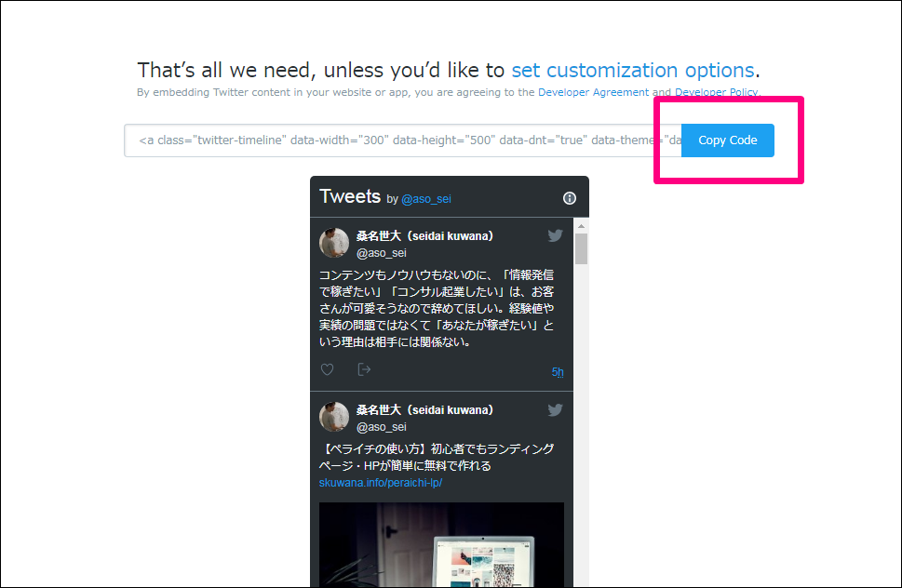Click the @aso_sei handle under the ペライチ tweet author
The height and width of the screenshot is (588, 902).
coord(382,427)
